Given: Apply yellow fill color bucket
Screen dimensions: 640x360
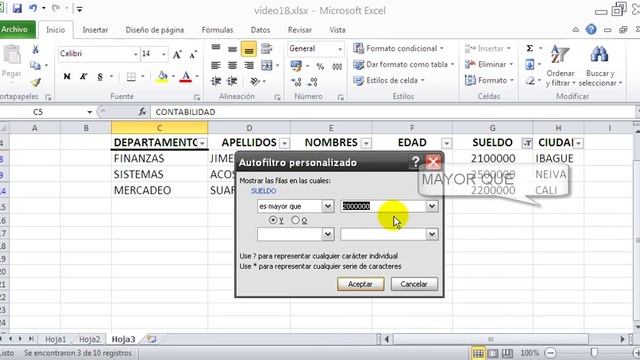Looking at the screenshot, I should click(162, 76).
